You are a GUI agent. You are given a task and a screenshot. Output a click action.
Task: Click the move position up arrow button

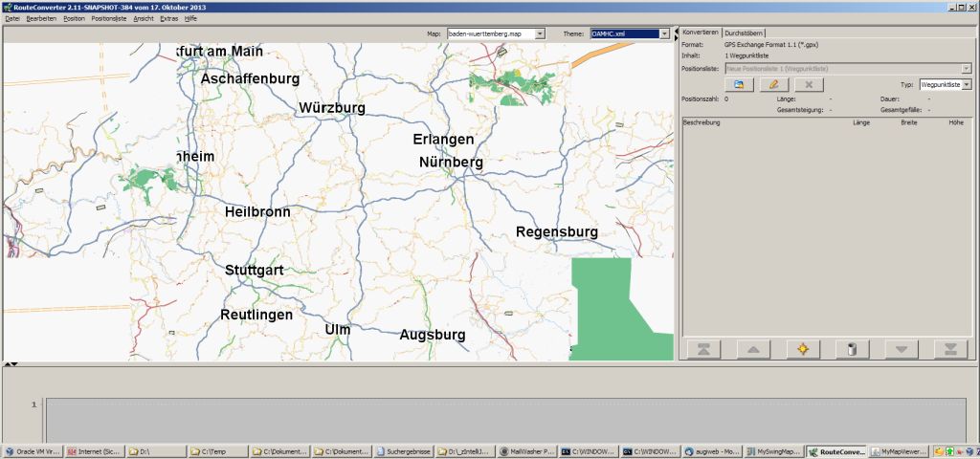click(752, 349)
